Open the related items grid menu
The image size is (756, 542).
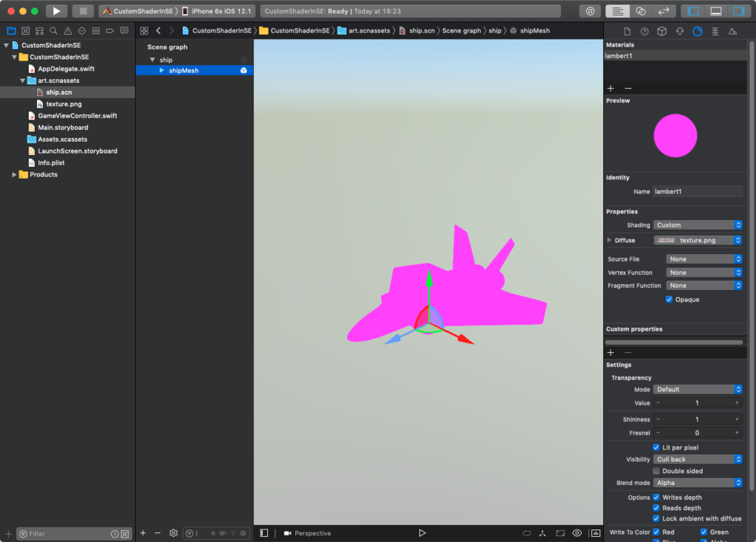(x=144, y=31)
